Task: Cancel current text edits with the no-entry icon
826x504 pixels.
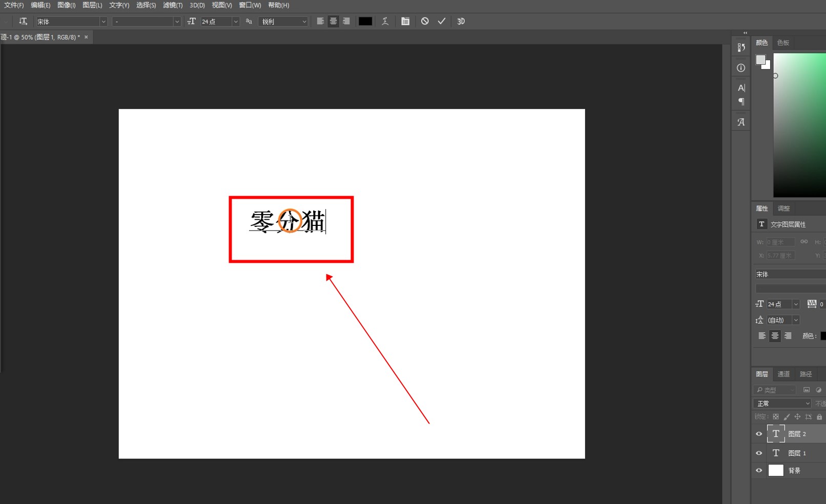Action: pyautogui.click(x=425, y=22)
